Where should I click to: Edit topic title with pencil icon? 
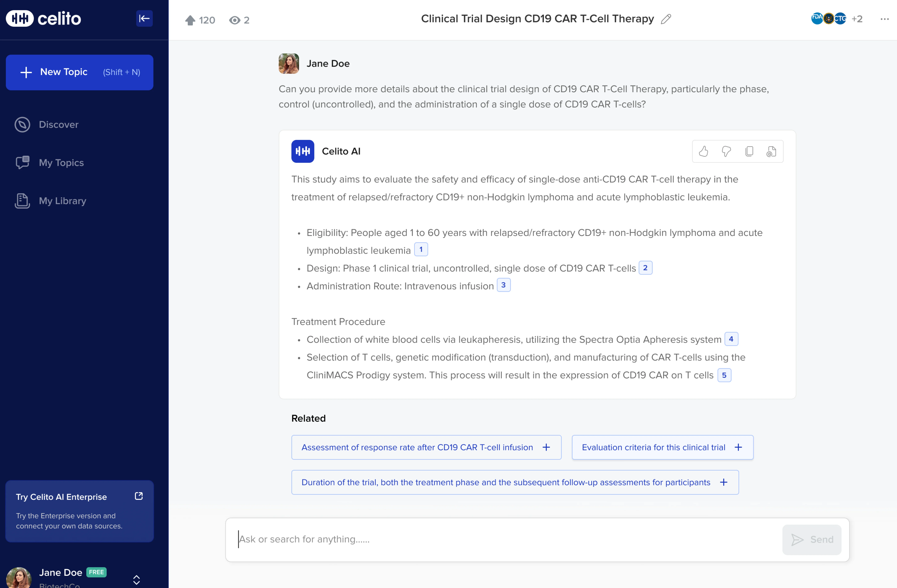pyautogui.click(x=666, y=19)
